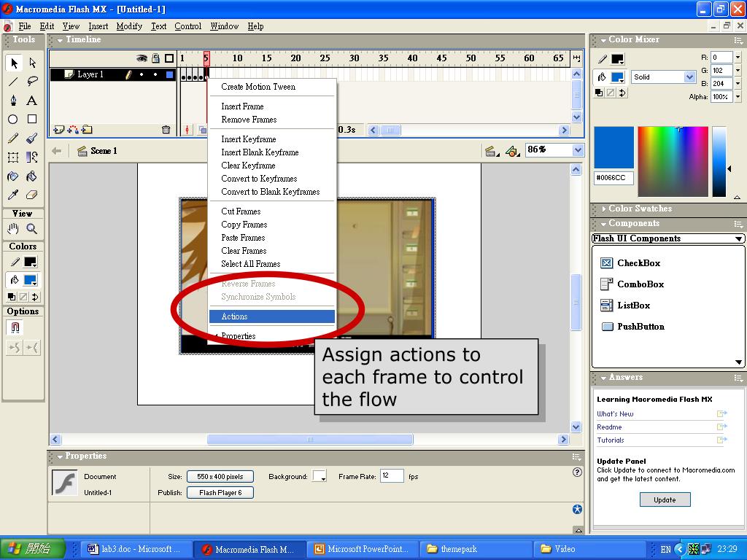Toggle Layer 1 outline color square

coord(169,74)
